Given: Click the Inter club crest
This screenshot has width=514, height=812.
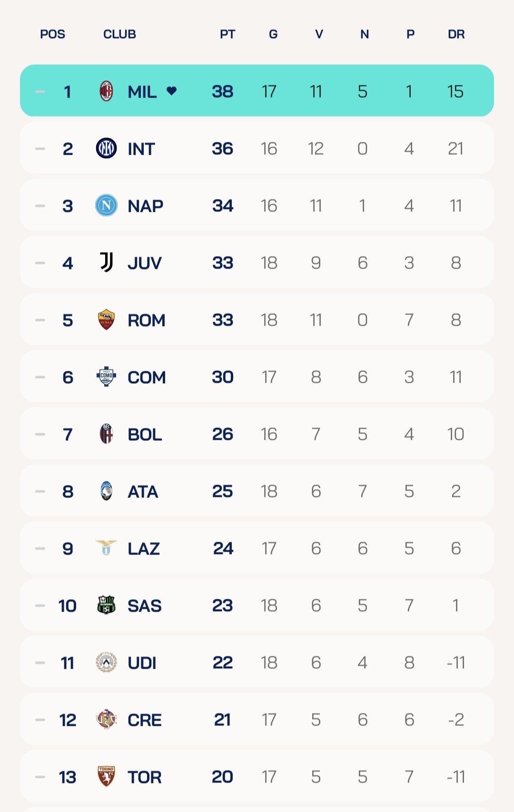Looking at the screenshot, I should tap(106, 149).
